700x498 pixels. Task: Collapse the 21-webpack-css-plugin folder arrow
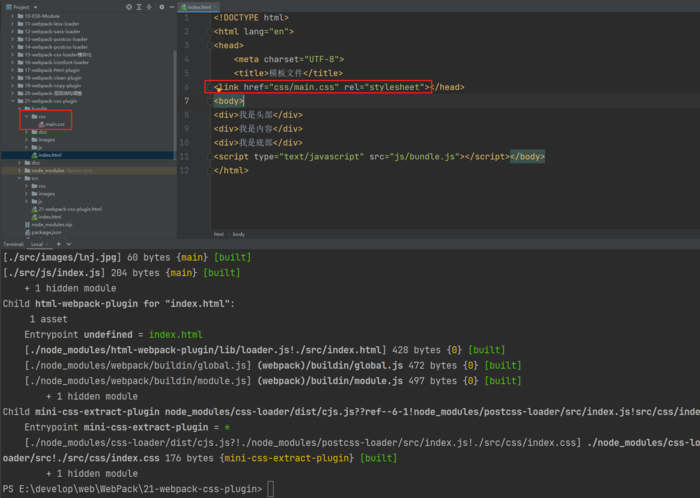coord(12,101)
